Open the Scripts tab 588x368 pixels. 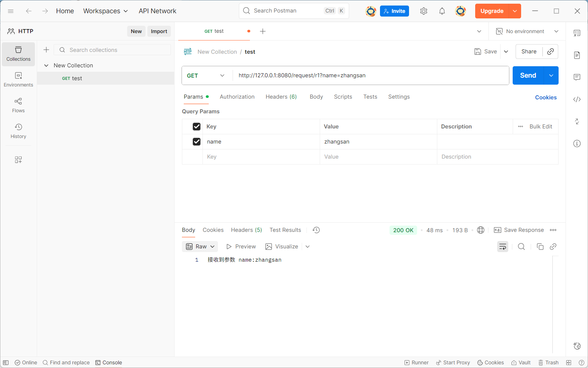pyautogui.click(x=343, y=97)
